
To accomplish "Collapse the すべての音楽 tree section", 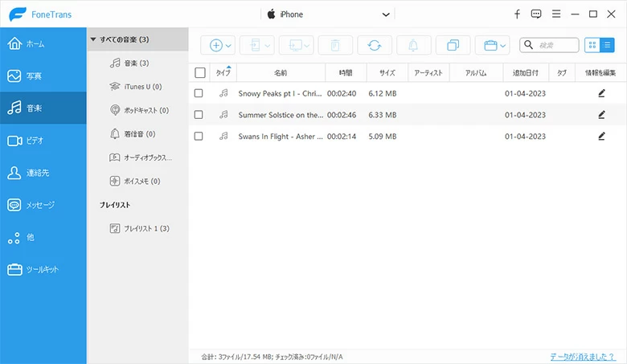I will click(94, 39).
